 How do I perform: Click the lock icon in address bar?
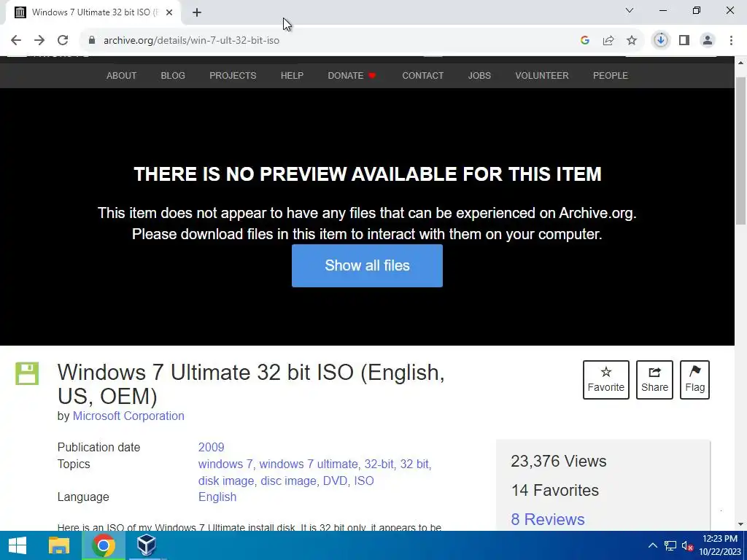pos(92,41)
